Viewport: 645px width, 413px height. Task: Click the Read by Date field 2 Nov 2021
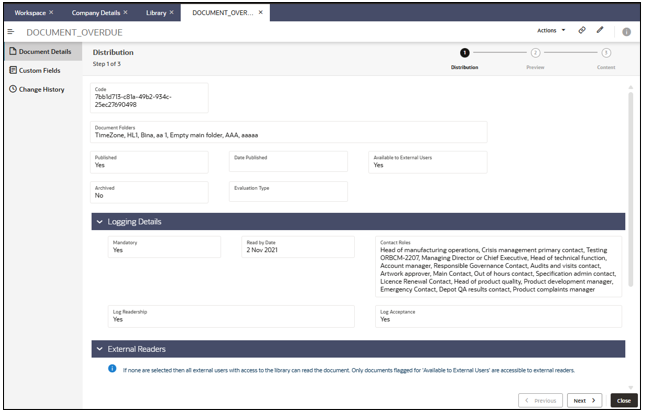[298, 247]
